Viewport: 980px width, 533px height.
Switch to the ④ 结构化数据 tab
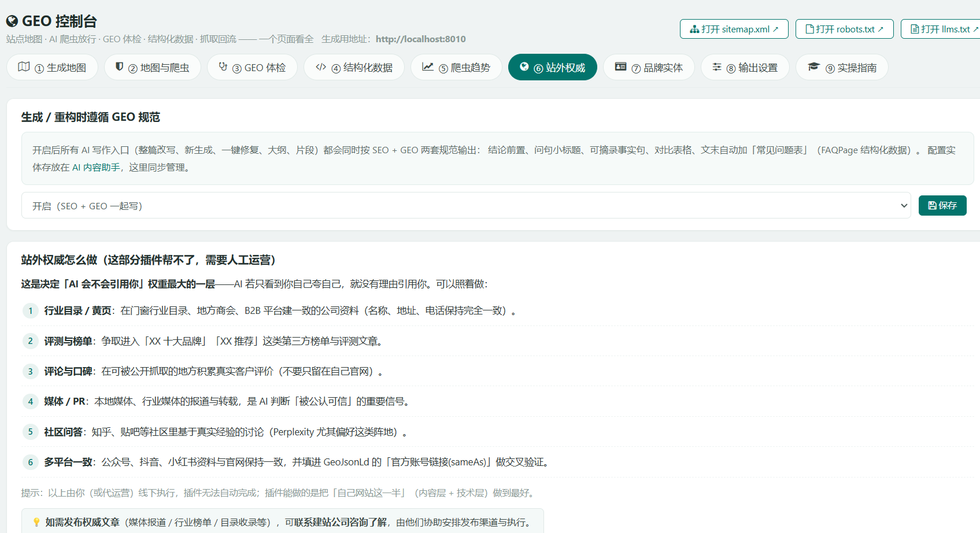pos(354,67)
